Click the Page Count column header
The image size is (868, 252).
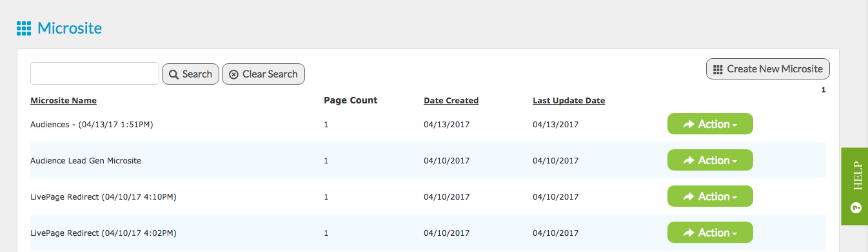click(x=351, y=101)
